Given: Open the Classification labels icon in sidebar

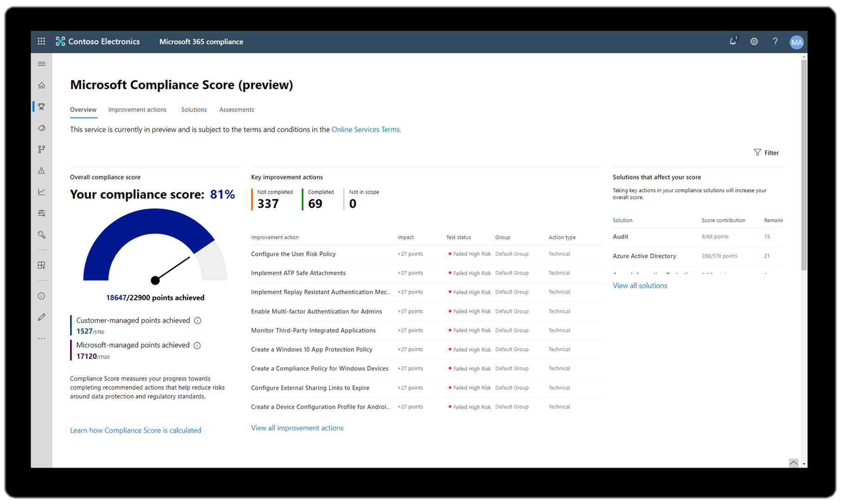Looking at the screenshot, I should tap(41, 128).
